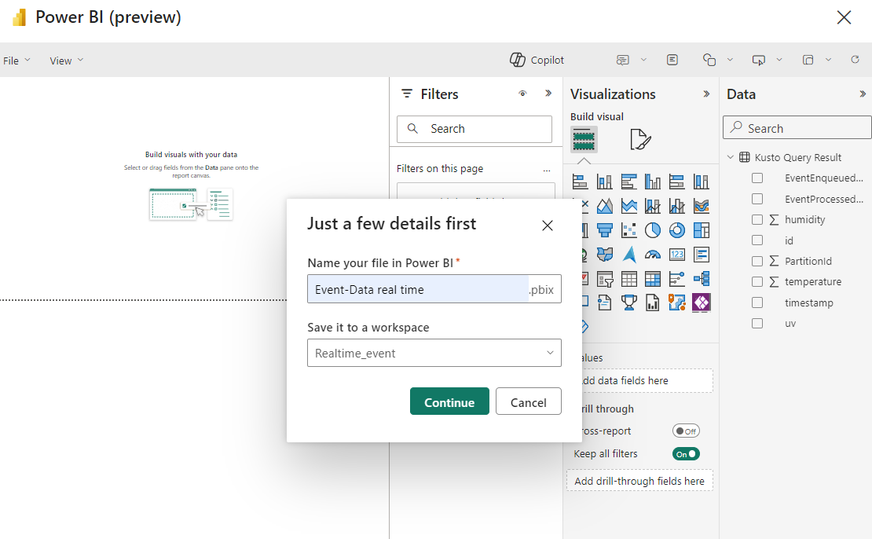Add a Slicer visual

click(x=605, y=279)
